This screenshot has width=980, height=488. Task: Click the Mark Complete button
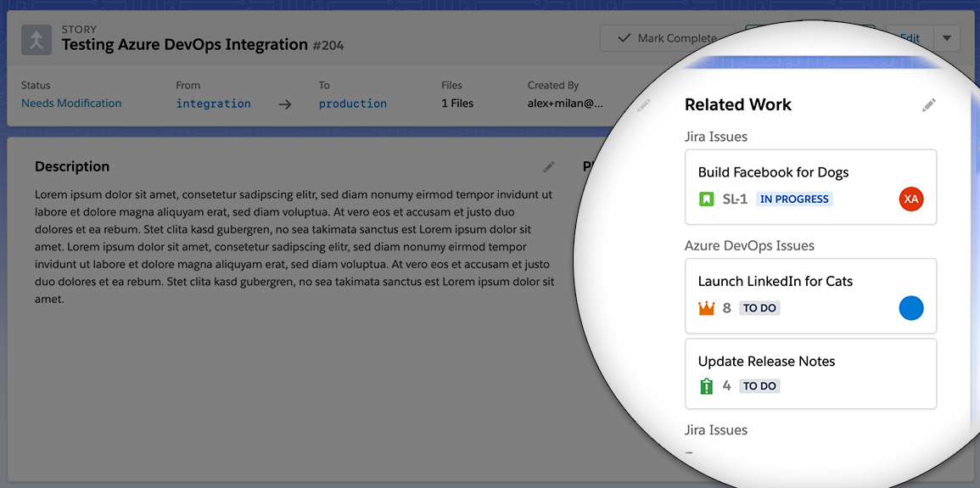(667, 38)
